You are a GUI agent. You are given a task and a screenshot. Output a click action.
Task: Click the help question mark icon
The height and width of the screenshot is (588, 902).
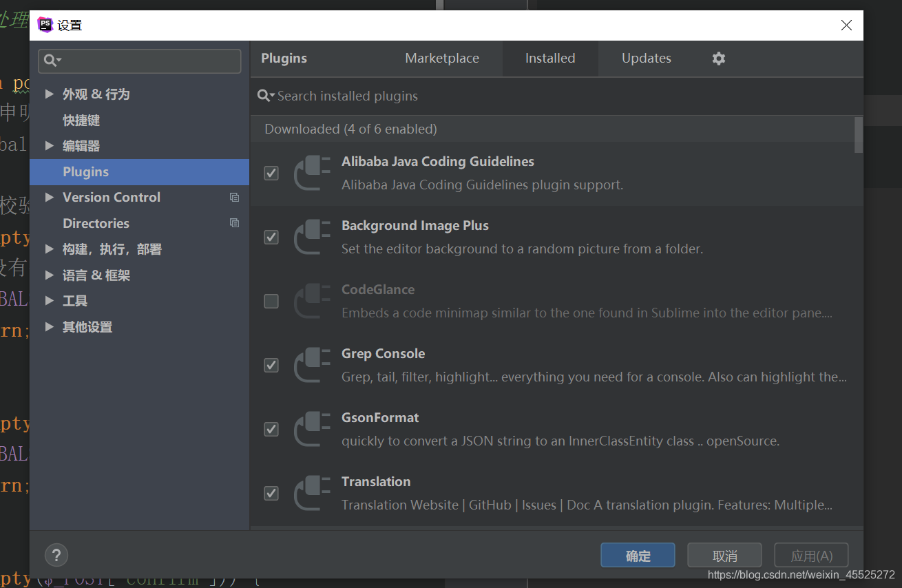pos(56,555)
